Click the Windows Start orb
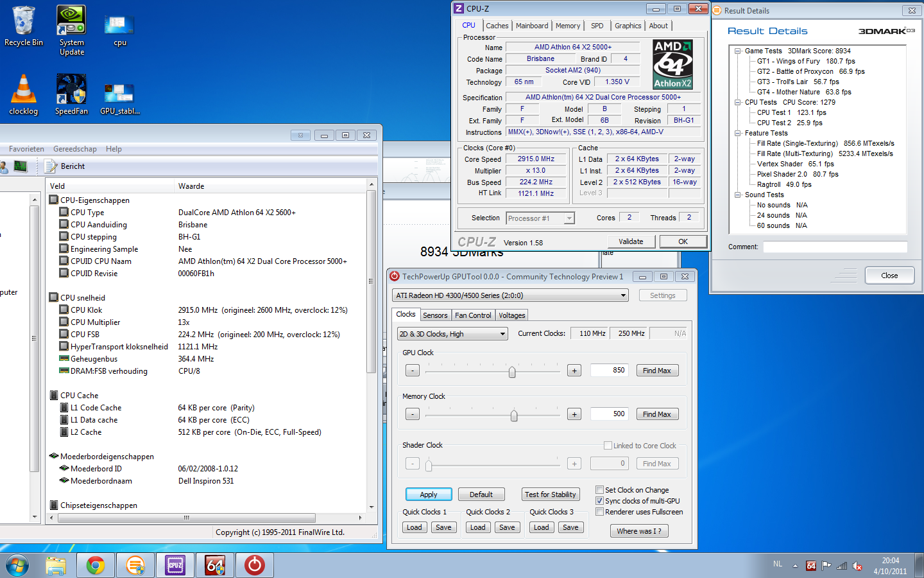 click(x=17, y=565)
